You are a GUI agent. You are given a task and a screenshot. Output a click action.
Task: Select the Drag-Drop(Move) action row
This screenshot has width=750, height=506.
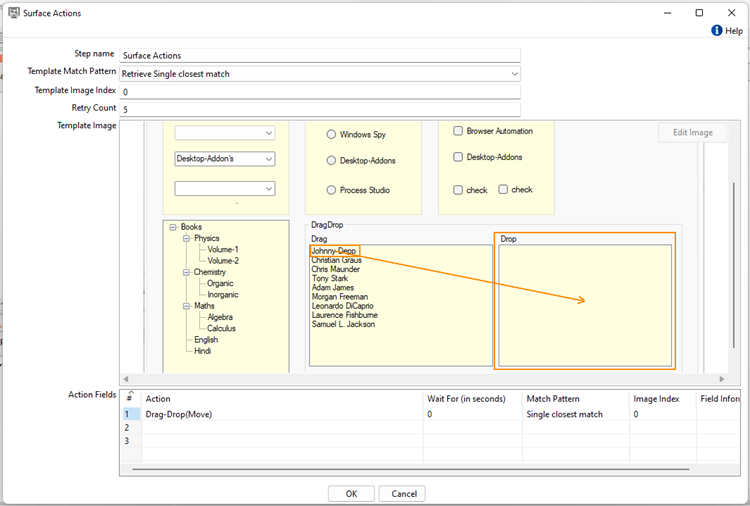click(180, 414)
